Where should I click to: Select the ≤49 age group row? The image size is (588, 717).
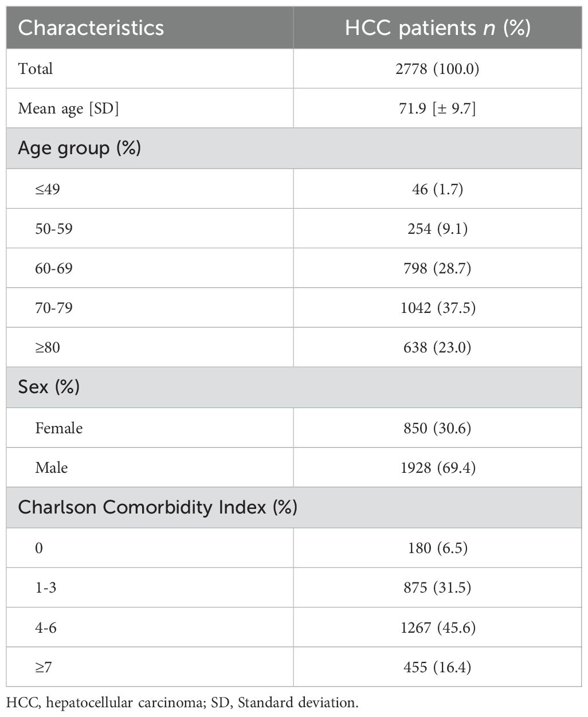click(x=48, y=189)
